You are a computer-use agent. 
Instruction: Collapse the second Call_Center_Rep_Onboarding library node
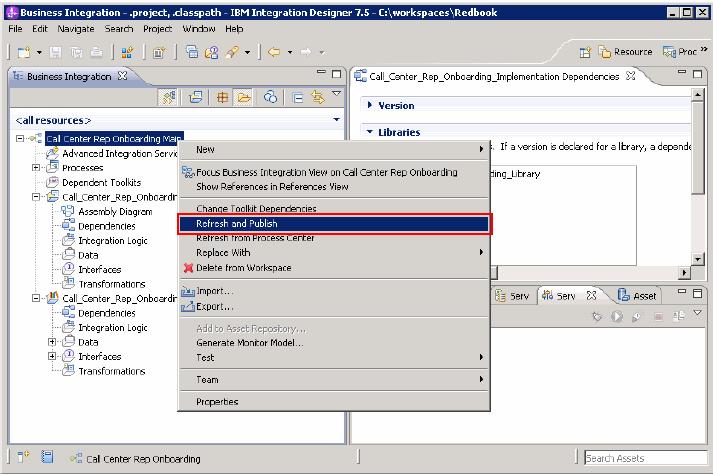pos(36,298)
